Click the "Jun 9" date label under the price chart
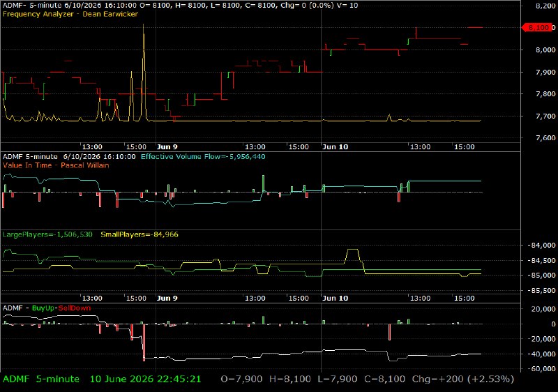558x392 pixels. [x=167, y=147]
